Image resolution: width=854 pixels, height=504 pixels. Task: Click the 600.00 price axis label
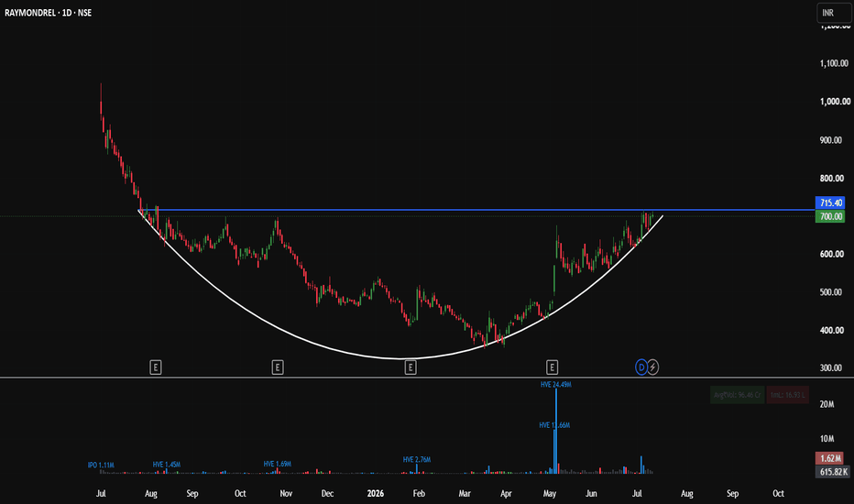point(831,254)
